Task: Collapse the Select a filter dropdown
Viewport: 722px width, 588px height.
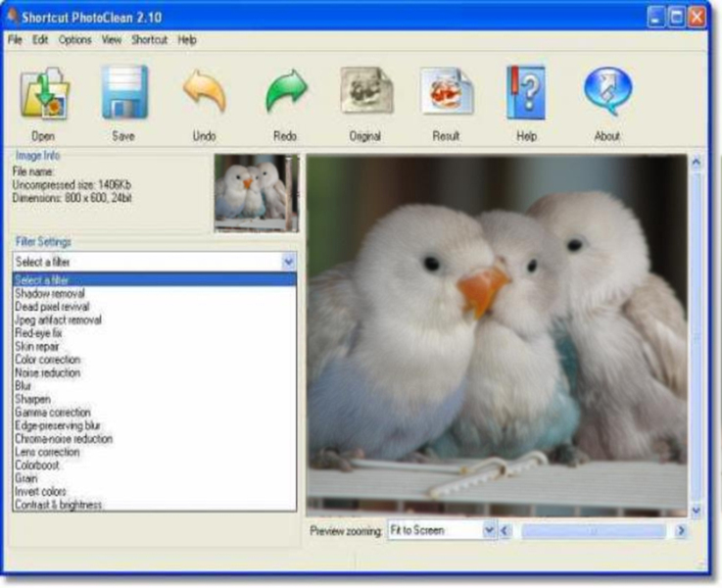Action: 288,262
